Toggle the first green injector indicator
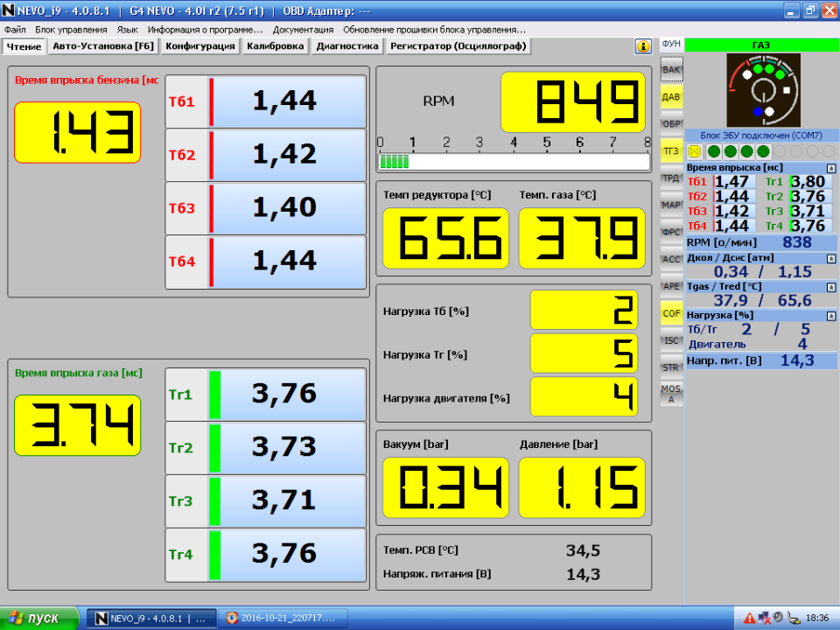 [713, 149]
